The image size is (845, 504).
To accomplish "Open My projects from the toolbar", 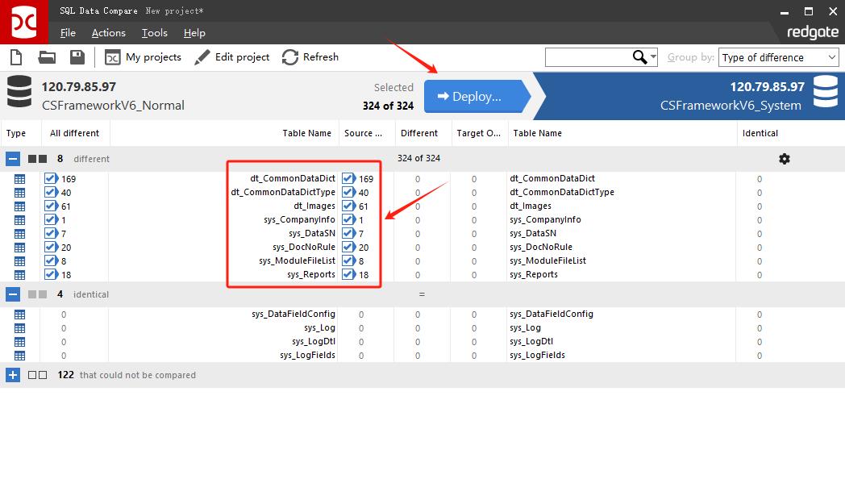I will pos(143,57).
